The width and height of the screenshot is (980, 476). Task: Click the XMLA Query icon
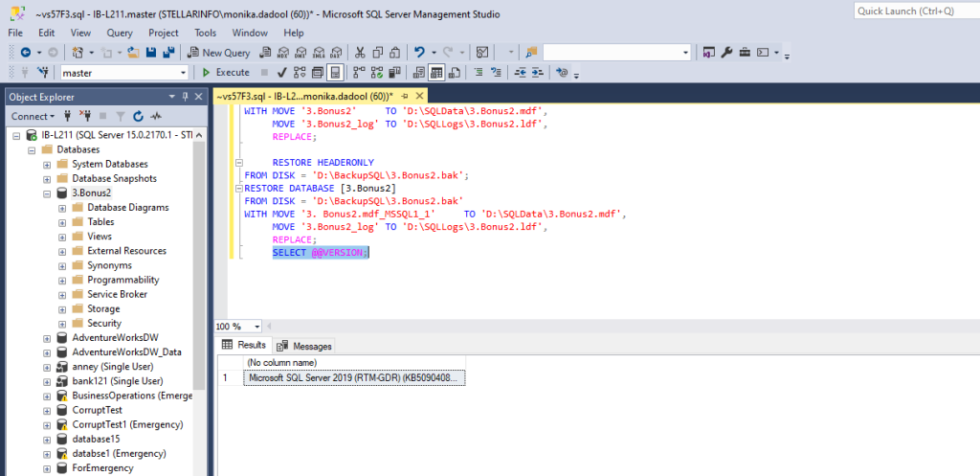click(318, 54)
